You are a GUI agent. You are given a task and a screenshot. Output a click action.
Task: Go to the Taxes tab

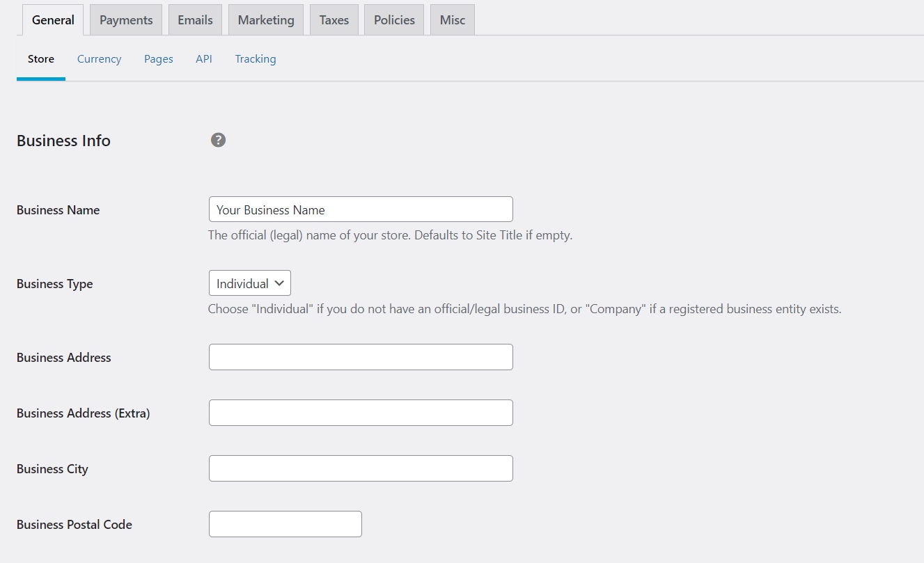(334, 20)
